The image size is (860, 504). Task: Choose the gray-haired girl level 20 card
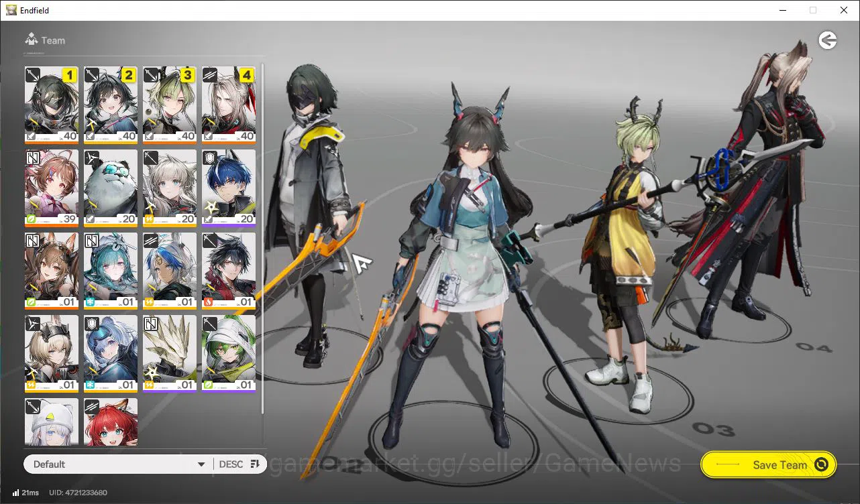coord(170,188)
